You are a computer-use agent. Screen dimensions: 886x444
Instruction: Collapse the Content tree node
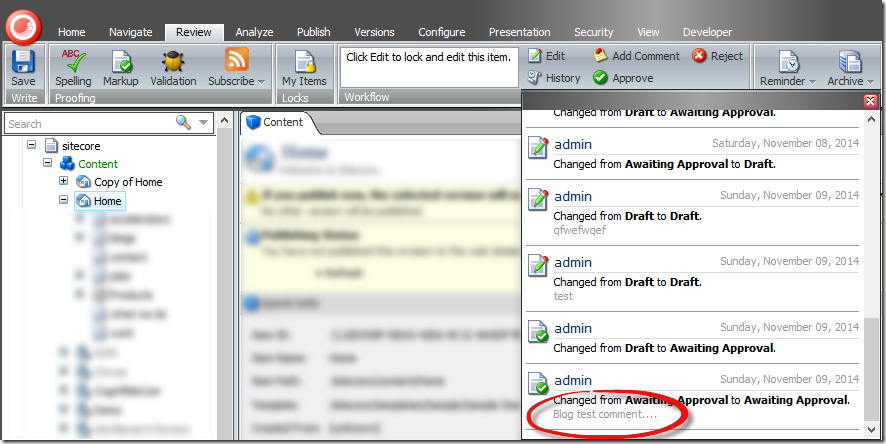47,163
